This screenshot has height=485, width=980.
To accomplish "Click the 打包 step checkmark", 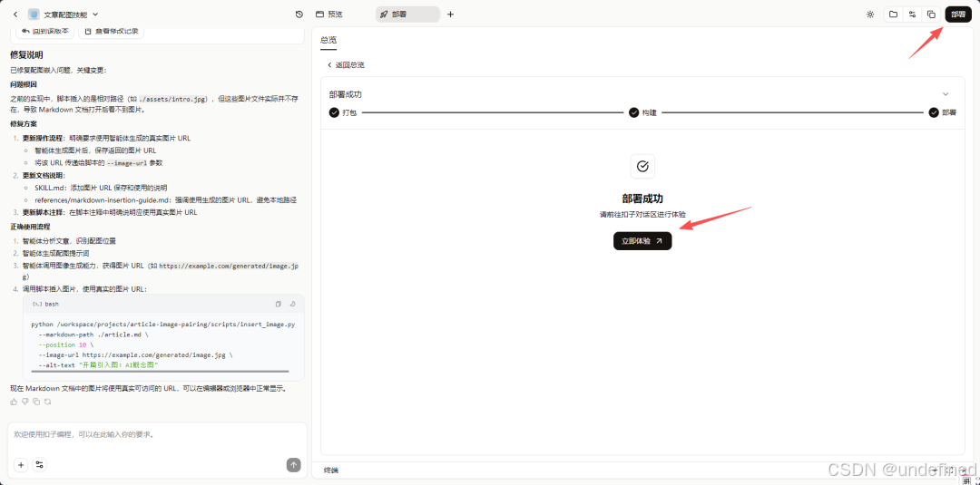I will pyautogui.click(x=334, y=113).
